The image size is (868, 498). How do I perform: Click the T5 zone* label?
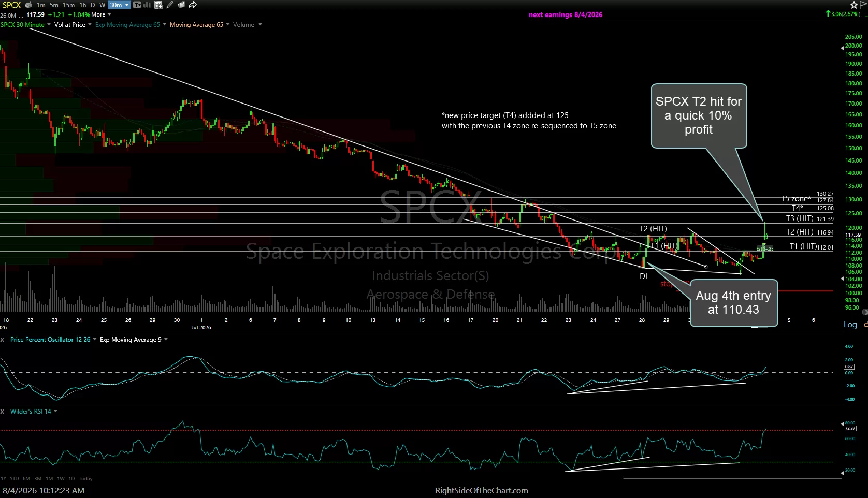pyautogui.click(x=796, y=199)
